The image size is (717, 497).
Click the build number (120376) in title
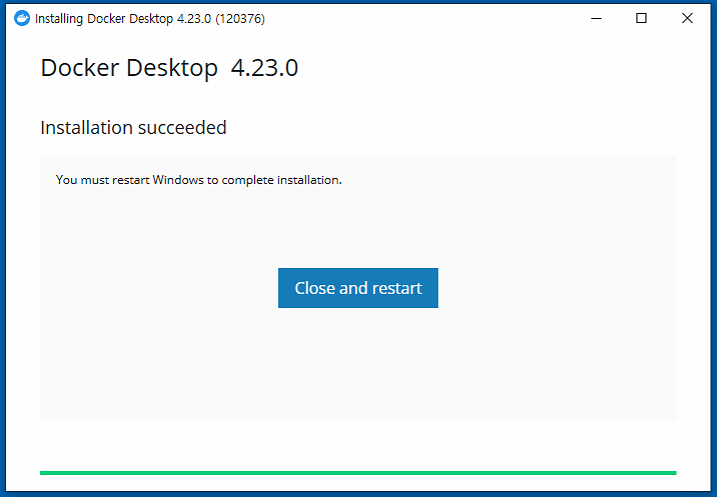240,19
